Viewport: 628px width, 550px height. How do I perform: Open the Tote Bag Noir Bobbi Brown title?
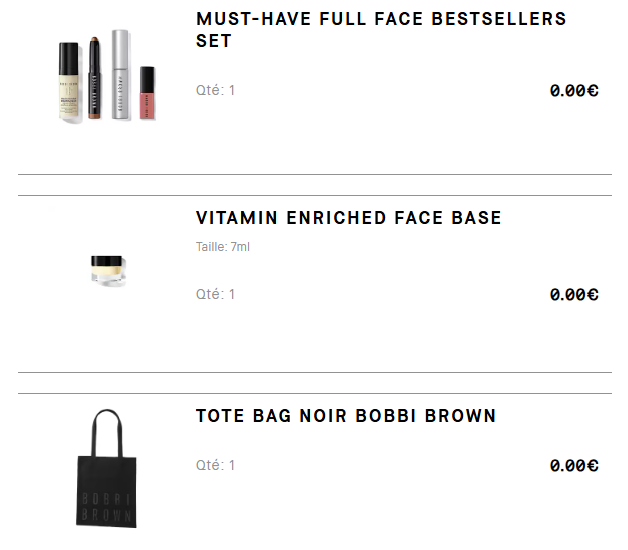(346, 416)
